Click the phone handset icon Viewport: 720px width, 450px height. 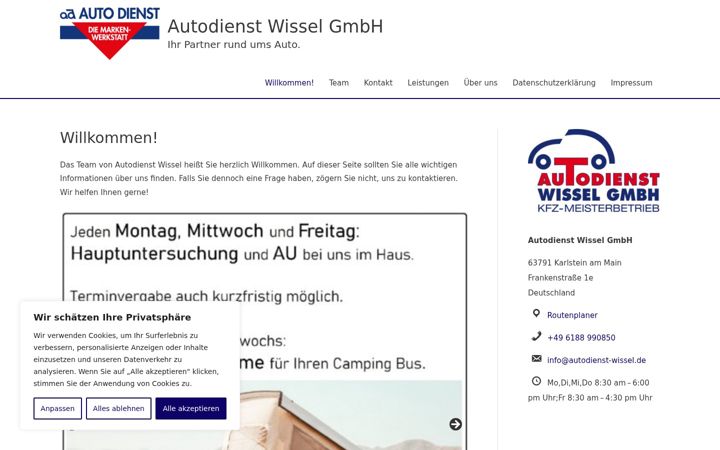(536, 336)
